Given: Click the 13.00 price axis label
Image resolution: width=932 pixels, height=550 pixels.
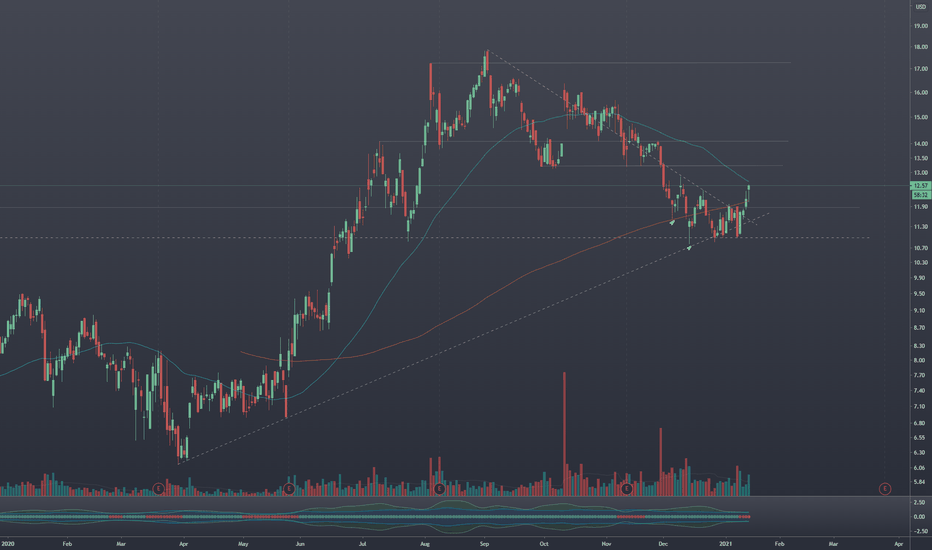Looking at the screenshot, I should click(921, 173).
